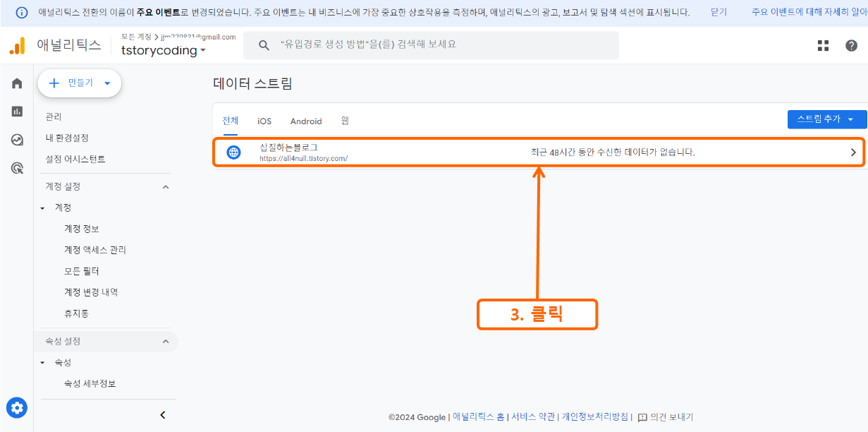Collapse the 속성 설정 section

165,341
